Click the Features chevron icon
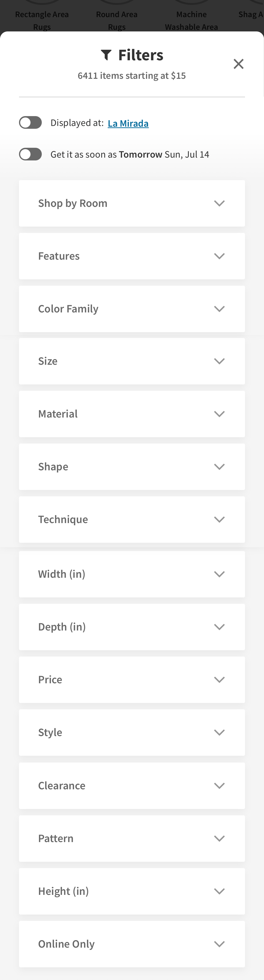This screenshot has width=264, height=980. point(219,256)
